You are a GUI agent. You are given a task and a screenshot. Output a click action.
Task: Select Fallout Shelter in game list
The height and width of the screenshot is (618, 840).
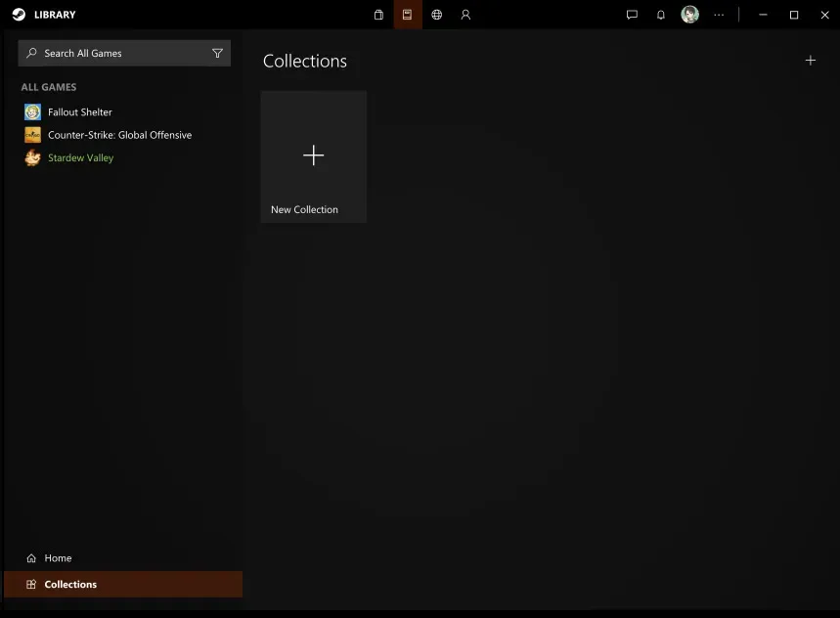79,112
